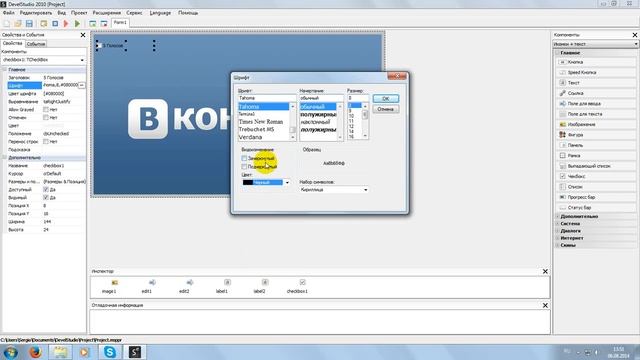Screen dimensions: 640x360
Task: Select label1 in the inspector
Action: point(222,287)
